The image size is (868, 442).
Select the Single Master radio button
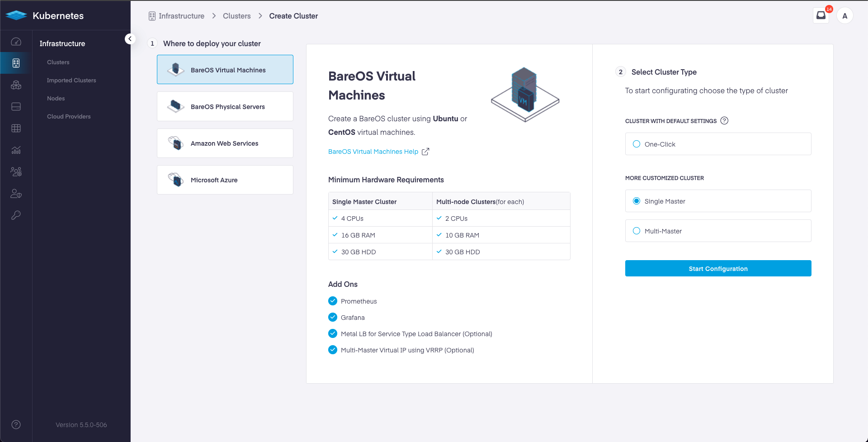pyautogui.click(x=637, y=200)
